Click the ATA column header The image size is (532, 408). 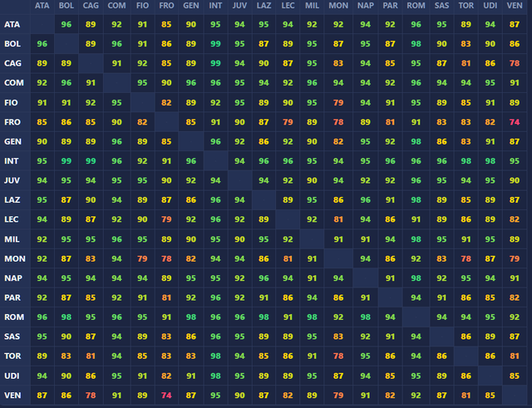click(x=42, y=6)
